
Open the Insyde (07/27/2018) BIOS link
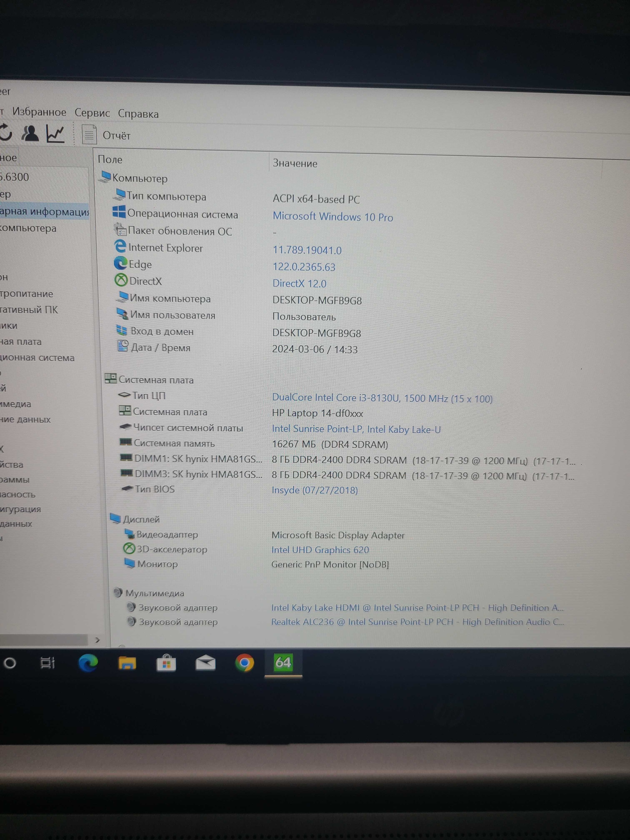pyautogui.click(x=315, y=490)
